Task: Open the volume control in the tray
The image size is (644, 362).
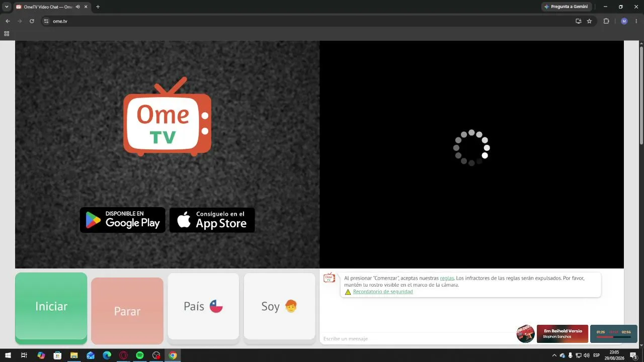Action: (587, 355)
